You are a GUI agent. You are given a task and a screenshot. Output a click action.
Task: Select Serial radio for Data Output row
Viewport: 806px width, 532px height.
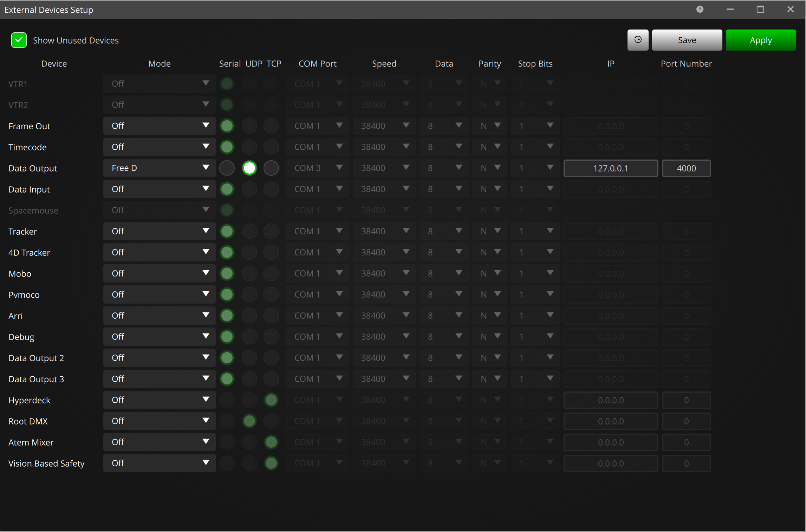227,168
